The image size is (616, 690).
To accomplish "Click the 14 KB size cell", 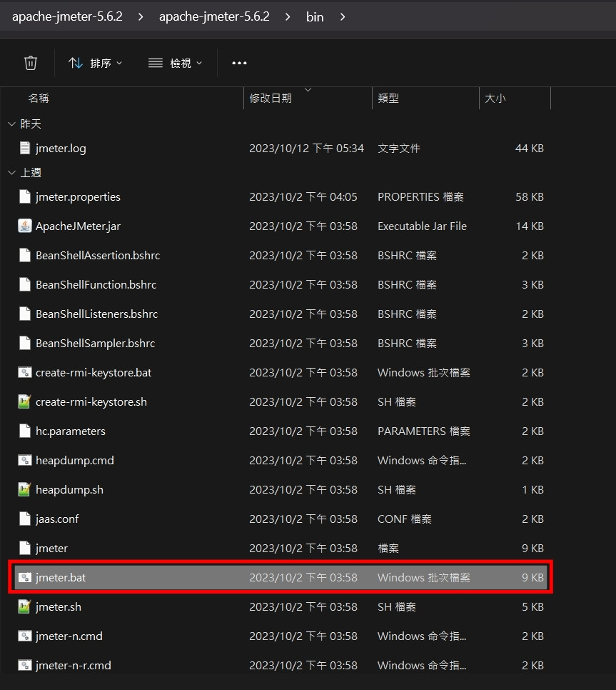I will (x=530, y=226).
